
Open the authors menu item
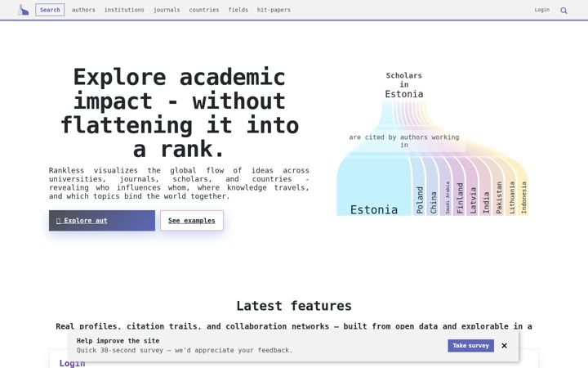83,10
